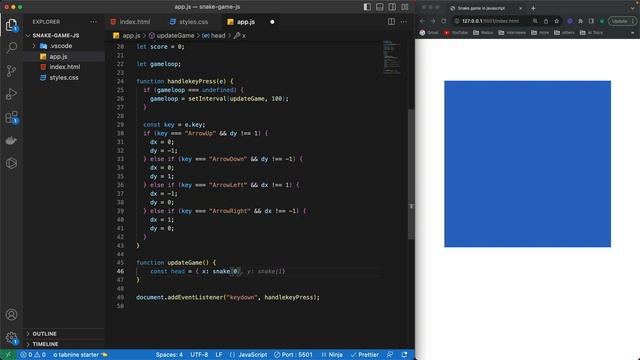Open a new browser tab
Image resolution: width=640 pixels, height=360 pixels.
coord(533,8)
